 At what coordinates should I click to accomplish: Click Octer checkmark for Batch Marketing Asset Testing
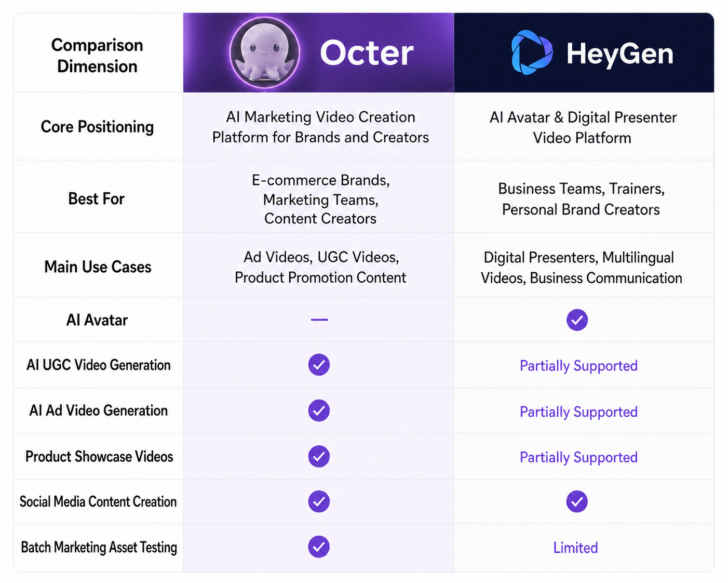(319, 547)
